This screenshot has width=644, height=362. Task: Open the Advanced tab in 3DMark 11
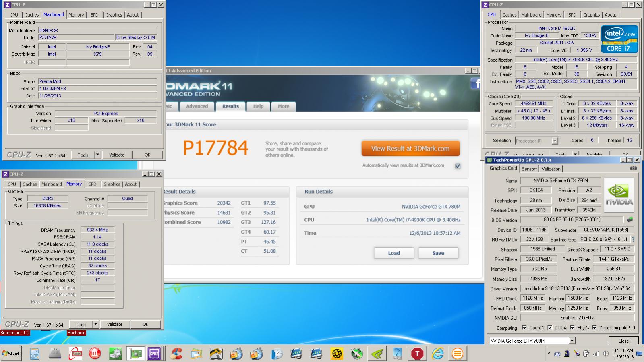coord(197,106)
